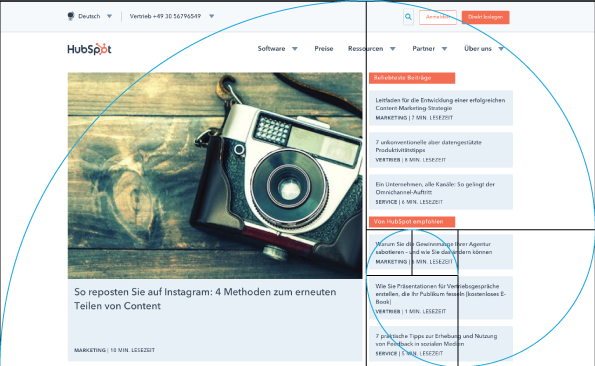Click 'VERTRIEB | 1 MIN. LESEZEIT' text
The height and width of the screenshot is (366, 595).
click(x=411, y=311)
